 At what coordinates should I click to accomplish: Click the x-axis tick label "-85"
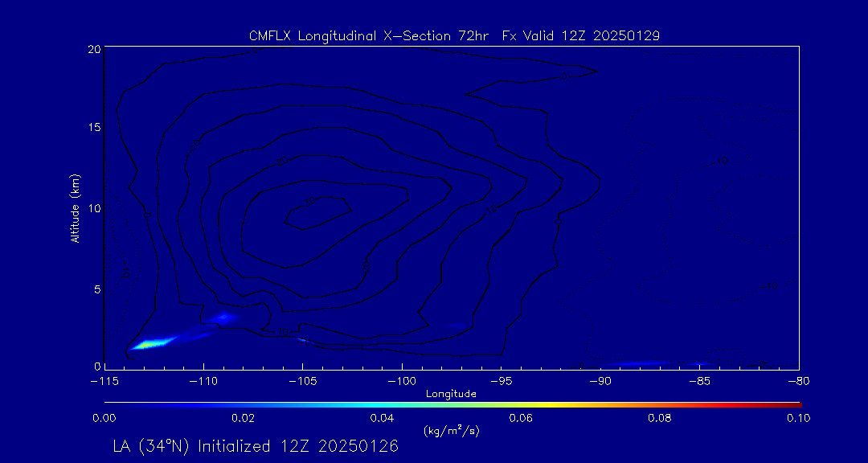(x=700, y=382)
